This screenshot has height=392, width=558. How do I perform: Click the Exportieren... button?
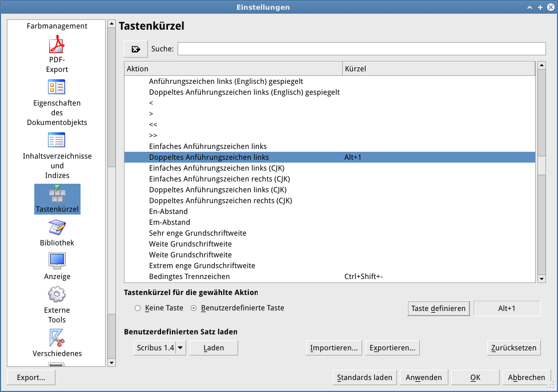pyautogui.click(x=392, y=347)
